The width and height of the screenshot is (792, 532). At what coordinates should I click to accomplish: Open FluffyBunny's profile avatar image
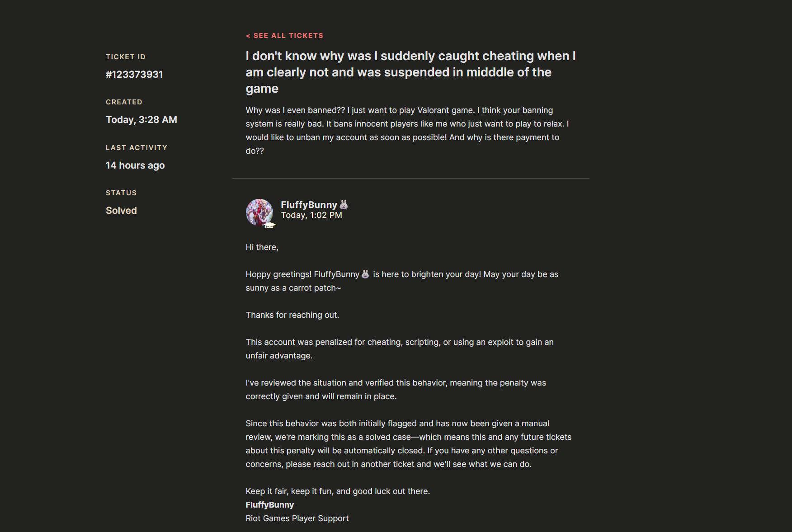pyautogui.click(x=260, y=213)
